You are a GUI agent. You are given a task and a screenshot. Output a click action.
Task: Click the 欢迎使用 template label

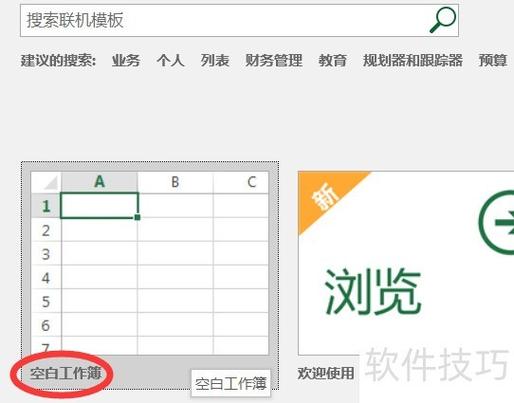point(326,373)
